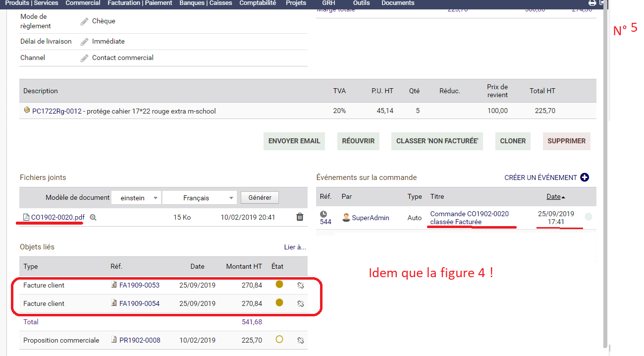Click the plus icon to create an event
Image resolution: width=644 pixels, height=356 pixels.
pos(585,177)
